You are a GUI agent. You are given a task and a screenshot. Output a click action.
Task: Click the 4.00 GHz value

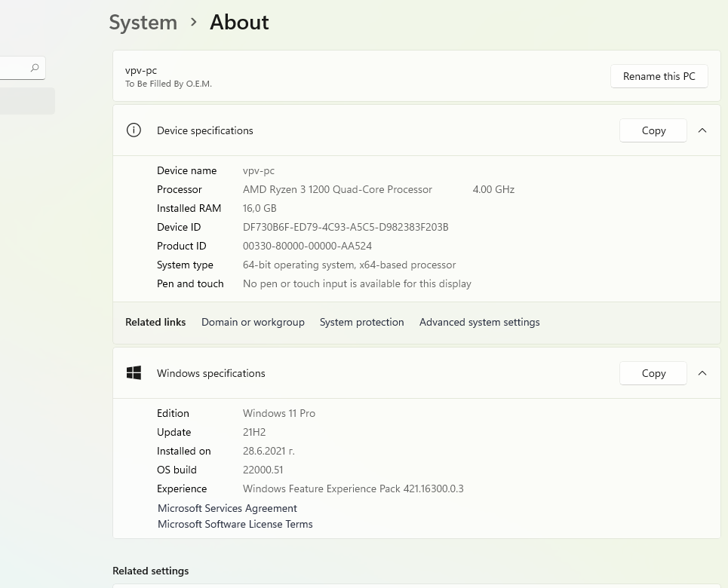tap(493, 189)
